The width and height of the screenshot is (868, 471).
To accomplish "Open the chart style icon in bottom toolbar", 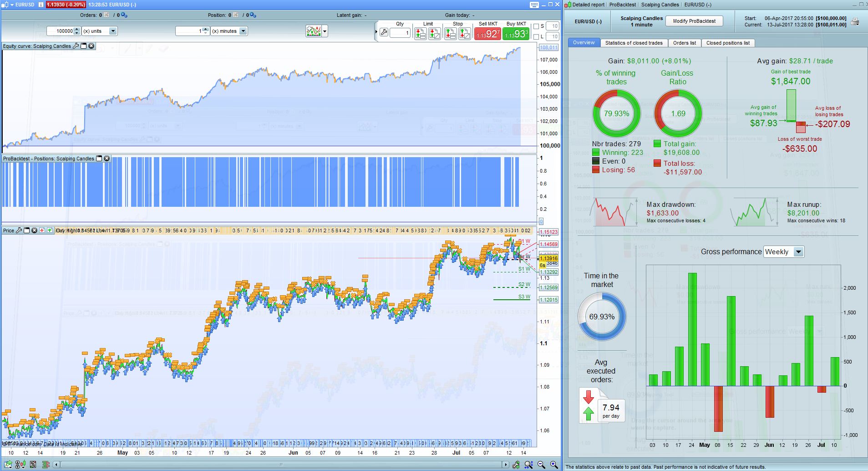I will 21,465.
